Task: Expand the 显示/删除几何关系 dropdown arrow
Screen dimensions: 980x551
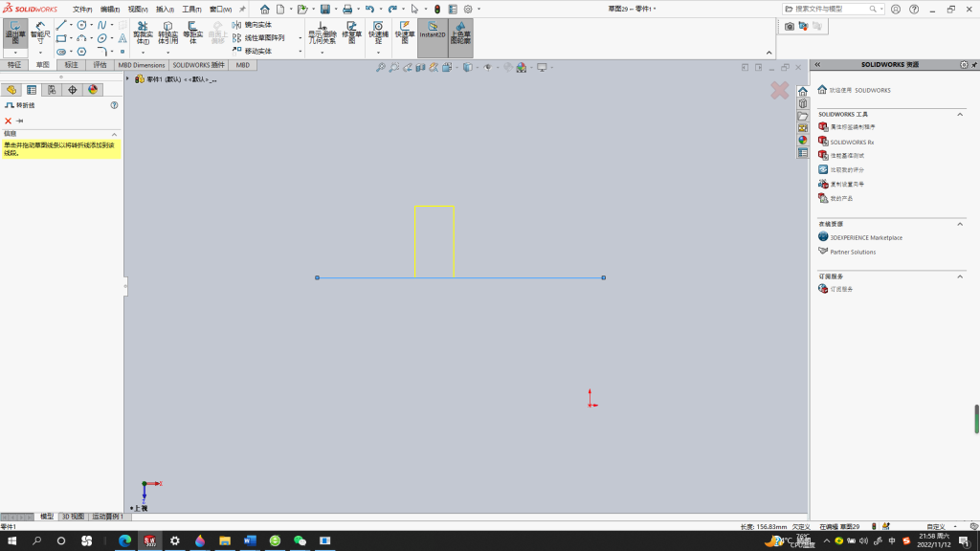Action: click(x=322, y=53)
